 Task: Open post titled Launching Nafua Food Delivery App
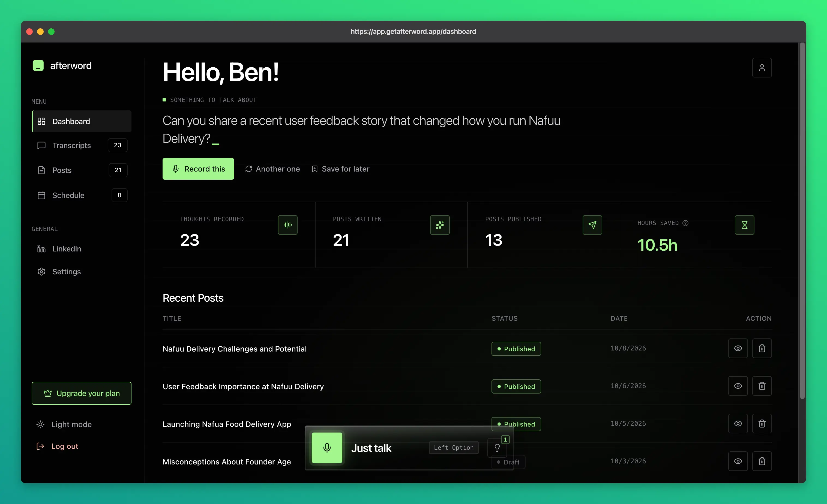(x=227, y=424)
